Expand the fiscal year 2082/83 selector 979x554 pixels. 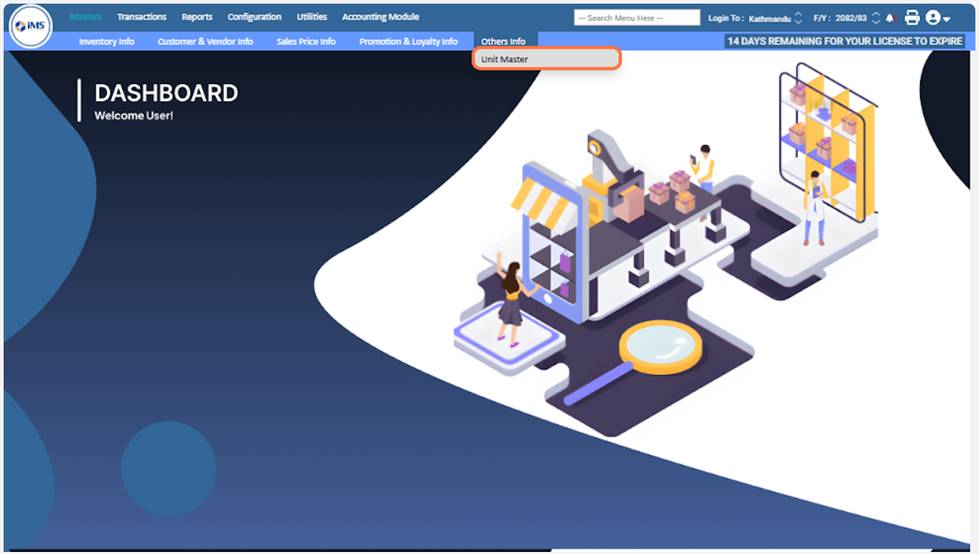[x=876, y=18]
